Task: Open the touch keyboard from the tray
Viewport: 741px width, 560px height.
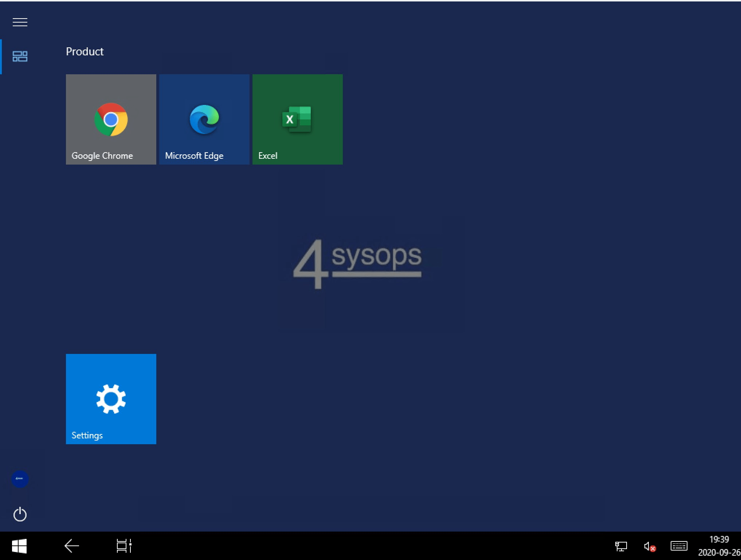Action: click(x=678, y=546)
